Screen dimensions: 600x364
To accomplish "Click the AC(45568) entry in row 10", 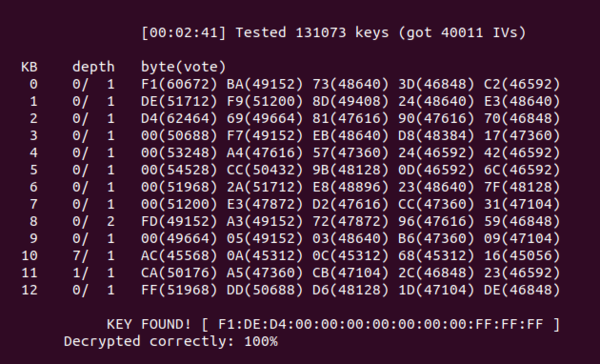I will pyautogui.click(x=179, y=255).
